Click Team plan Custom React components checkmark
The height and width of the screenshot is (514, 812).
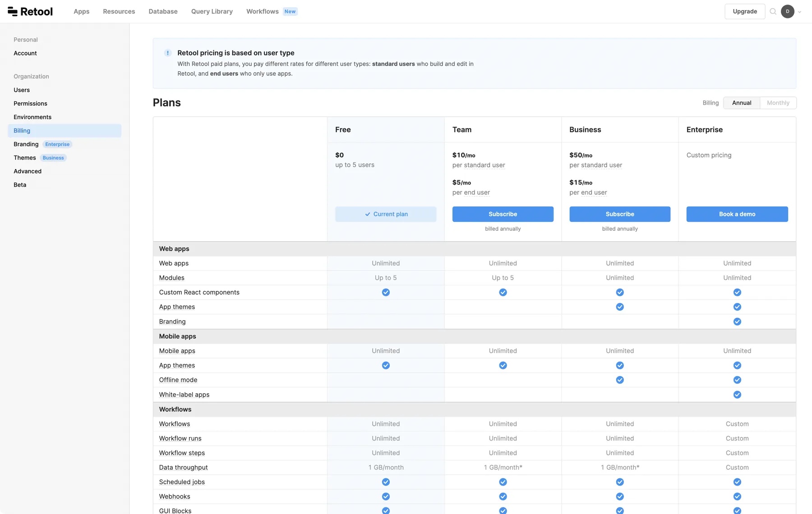coord(503,292)
